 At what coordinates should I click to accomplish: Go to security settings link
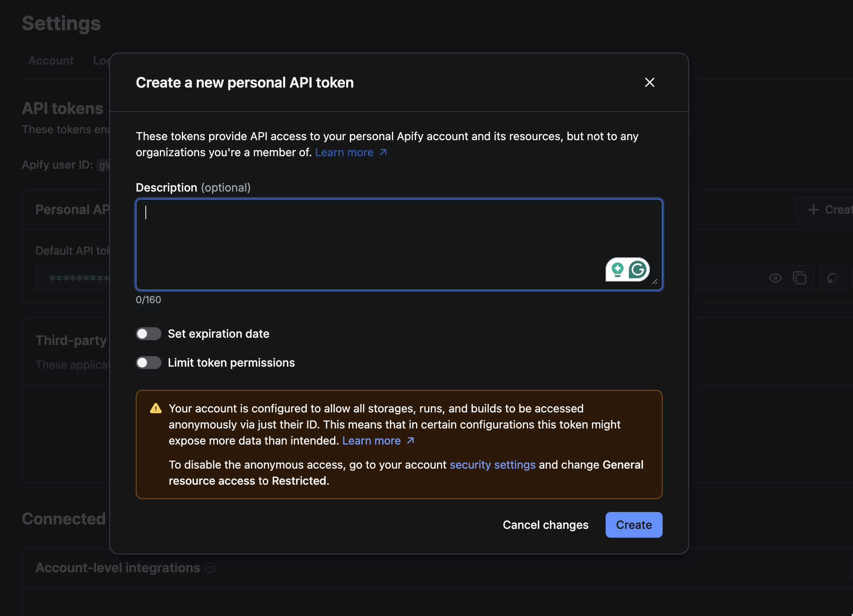pyautogui.click(x=492, y=465)
